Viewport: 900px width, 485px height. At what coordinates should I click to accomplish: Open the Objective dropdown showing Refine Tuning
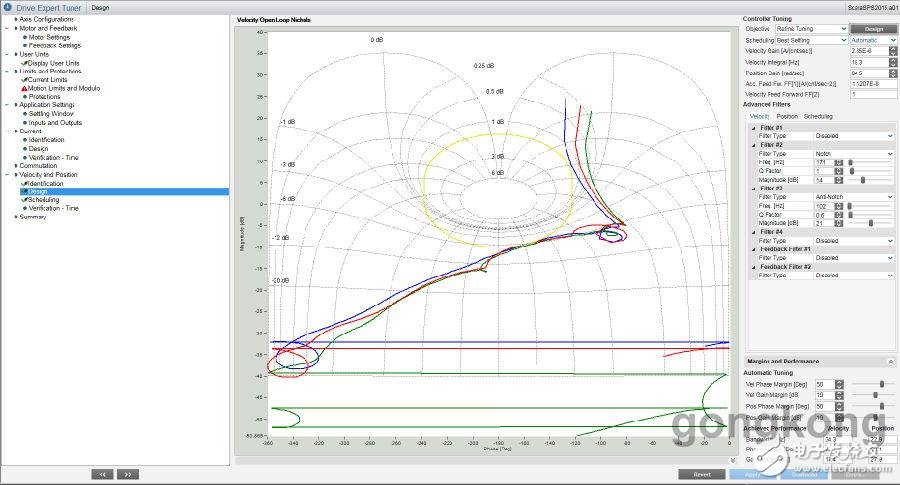point(810,29)
